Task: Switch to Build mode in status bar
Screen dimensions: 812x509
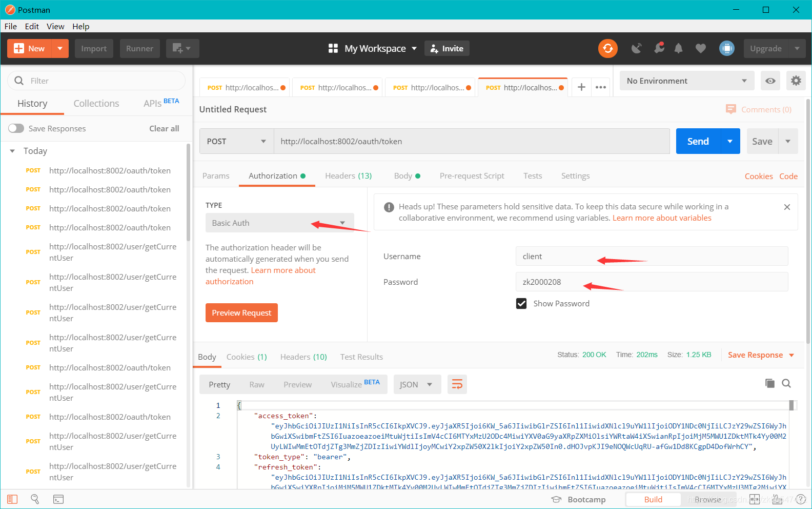Action: (653, 499)
